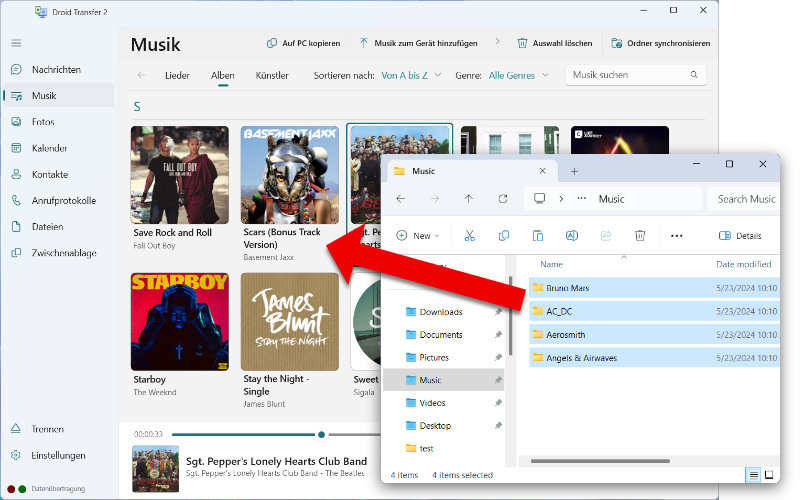Viewport: 800px width, 500px height.
Task: Click the Cut scissors icon
Action: pos(469,236)
